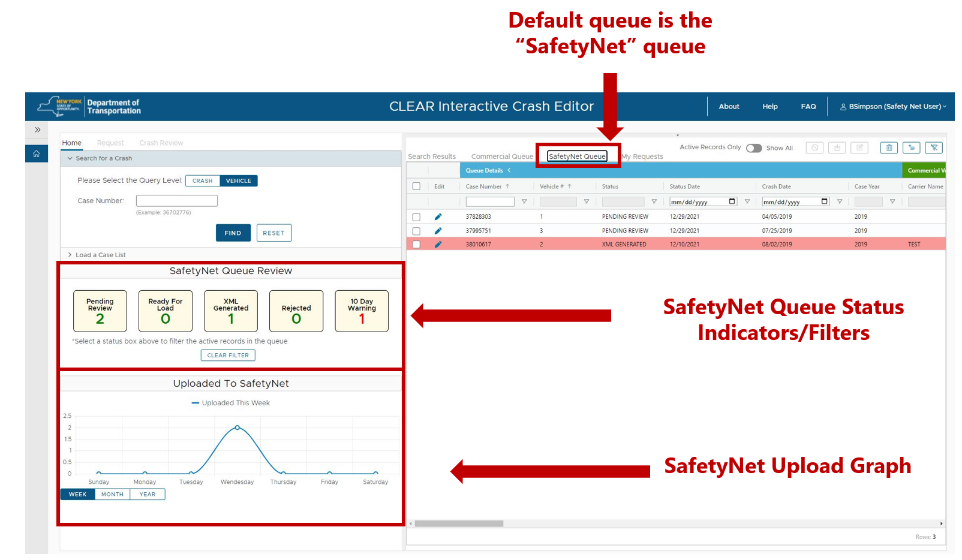Open the Case Number filter funnel

[524, 201]
